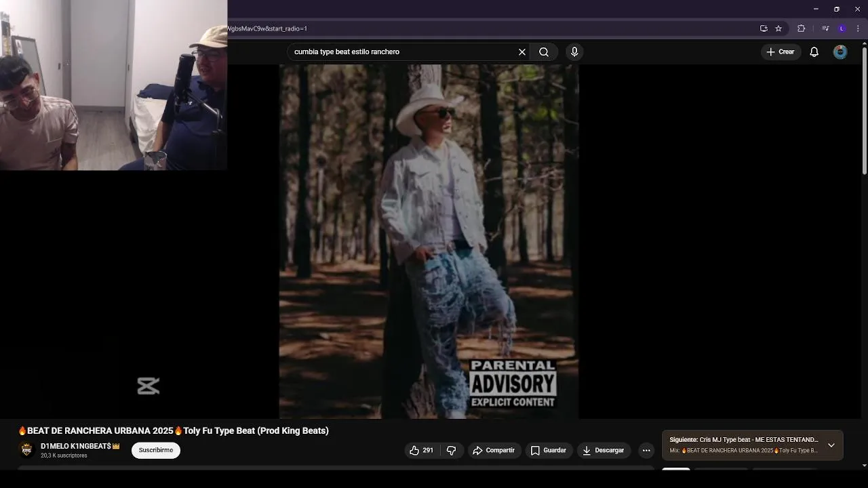Screen dimensions: 868x488
Task: Click the install app icon in address bar
Action: 764,28
